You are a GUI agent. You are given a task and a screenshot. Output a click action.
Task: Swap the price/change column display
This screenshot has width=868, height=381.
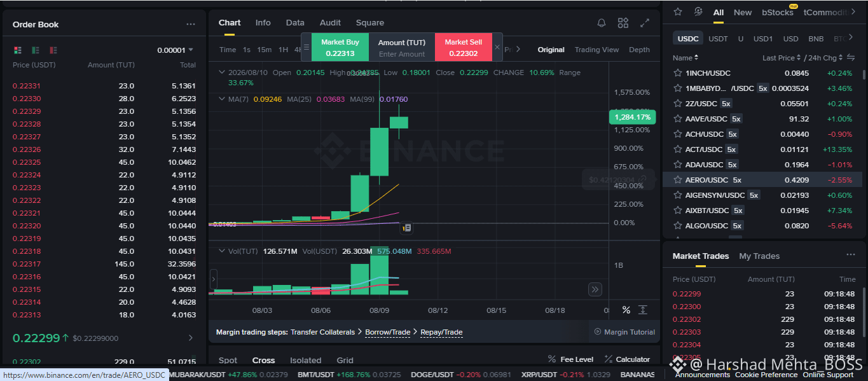click(x=851, y=58)
